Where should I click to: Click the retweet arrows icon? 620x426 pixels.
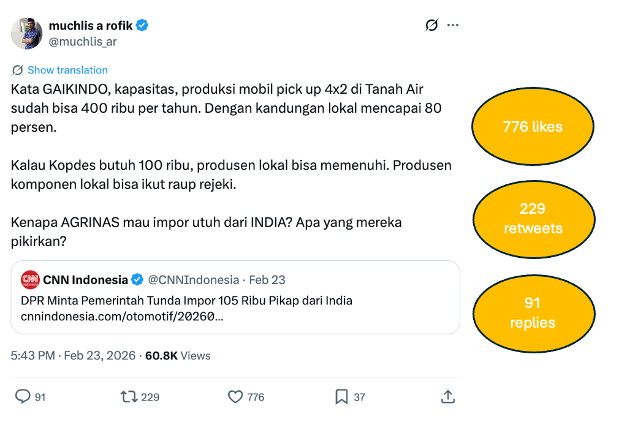129,397
